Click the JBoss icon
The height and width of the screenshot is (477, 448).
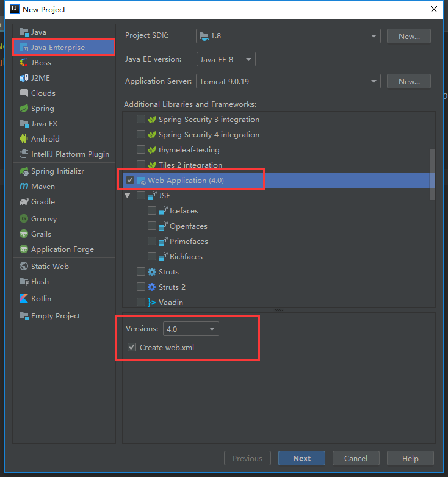coord(24,63)
